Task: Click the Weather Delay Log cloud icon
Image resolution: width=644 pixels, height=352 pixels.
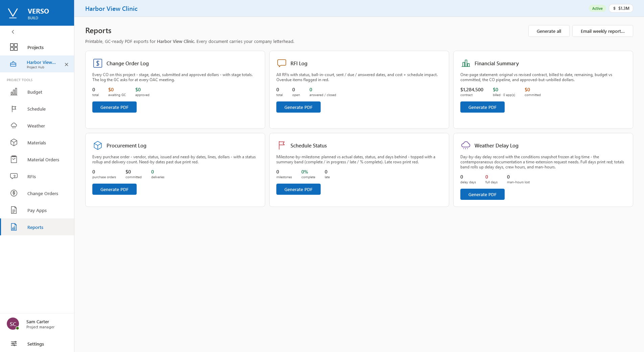Action: click(x=466, y=145)
